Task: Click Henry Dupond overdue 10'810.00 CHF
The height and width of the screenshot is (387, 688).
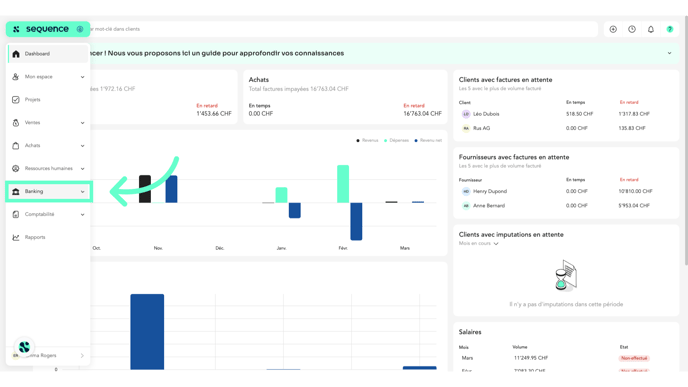Action: [635, 191]
